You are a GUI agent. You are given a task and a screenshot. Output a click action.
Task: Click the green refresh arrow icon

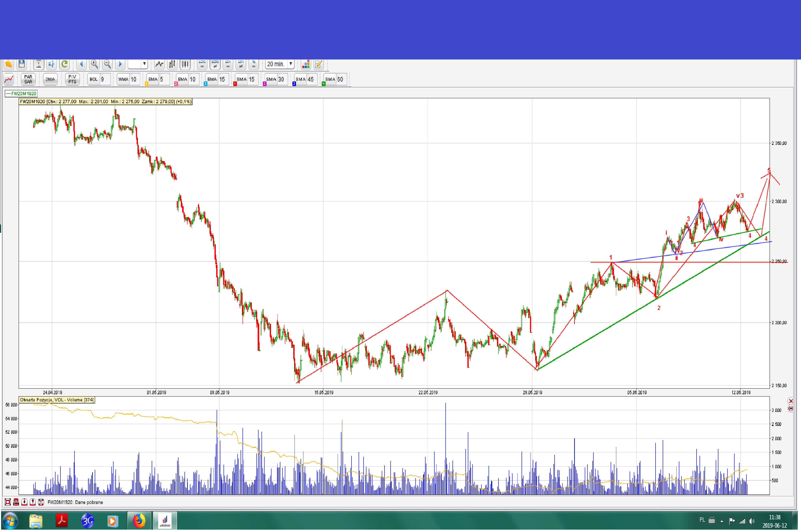(x=65, y=64)
